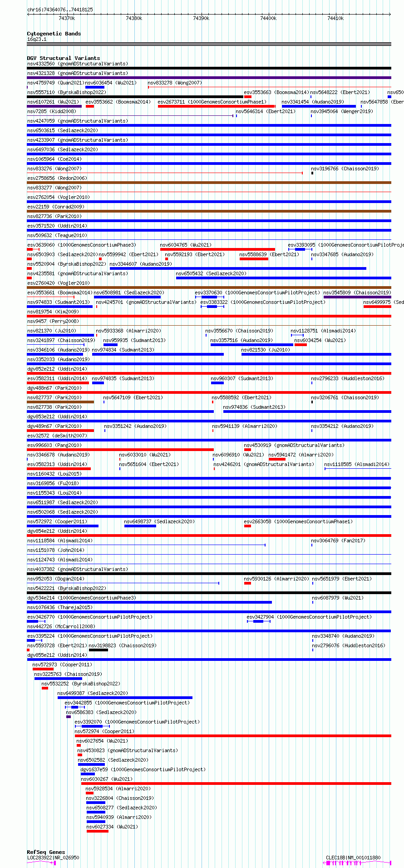Select the esv32572 (deSmith2007) label

point(57,436)
